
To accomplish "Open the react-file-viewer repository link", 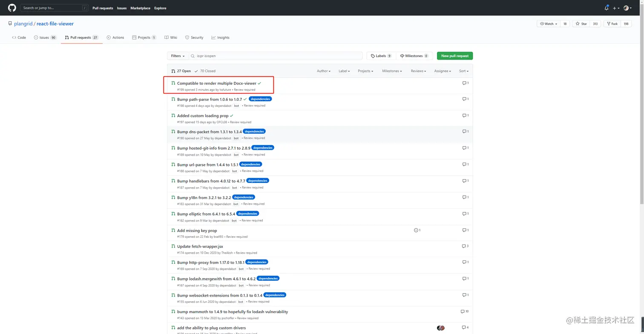I will tap(55, 24).
